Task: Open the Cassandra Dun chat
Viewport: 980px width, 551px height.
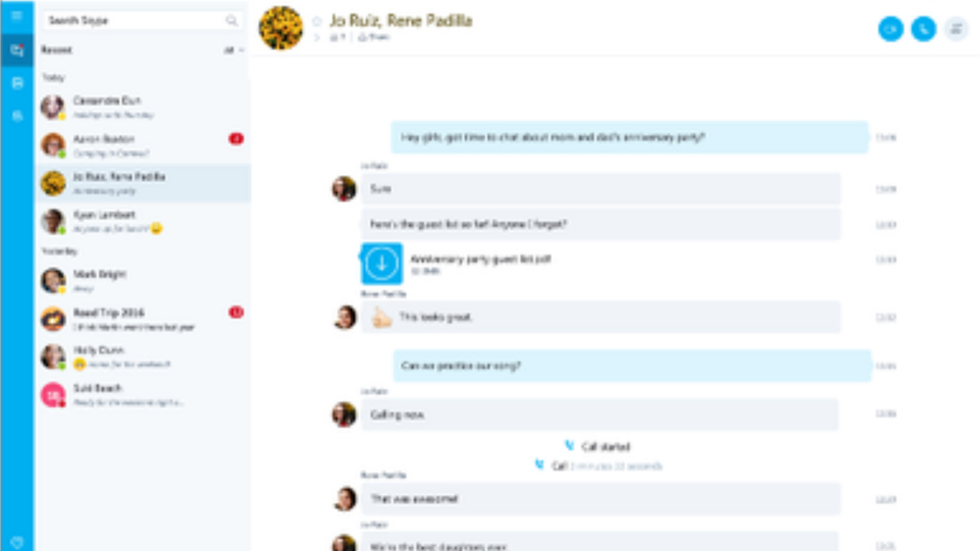Action: pos(143,107)
